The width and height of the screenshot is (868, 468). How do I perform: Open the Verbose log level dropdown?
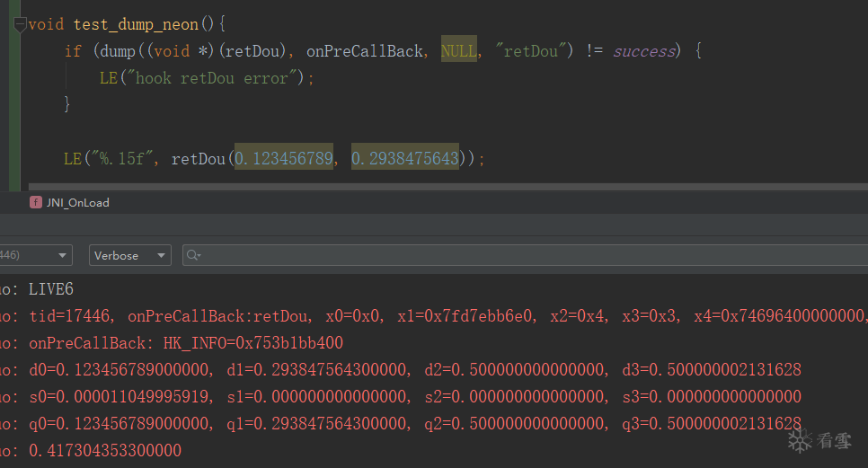pos(130,256)
